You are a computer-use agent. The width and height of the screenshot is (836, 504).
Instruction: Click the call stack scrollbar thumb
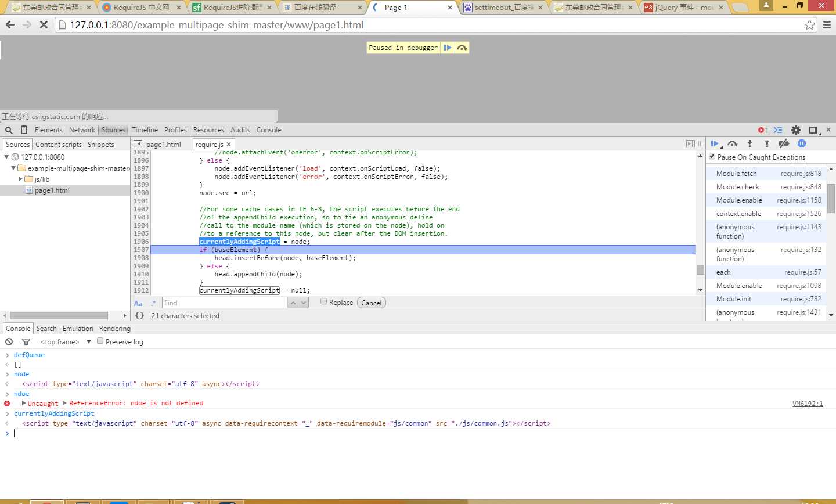click(831, 199)
